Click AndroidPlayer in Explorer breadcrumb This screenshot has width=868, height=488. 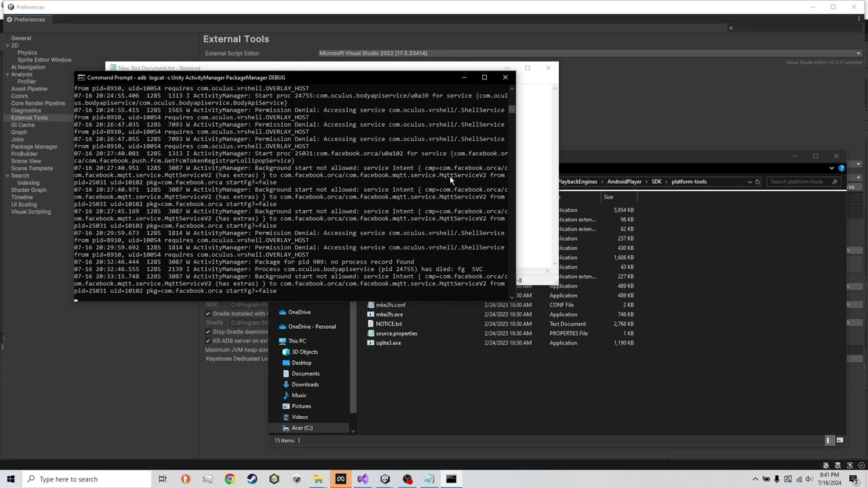pyautogui.click(x=624, y=182)
